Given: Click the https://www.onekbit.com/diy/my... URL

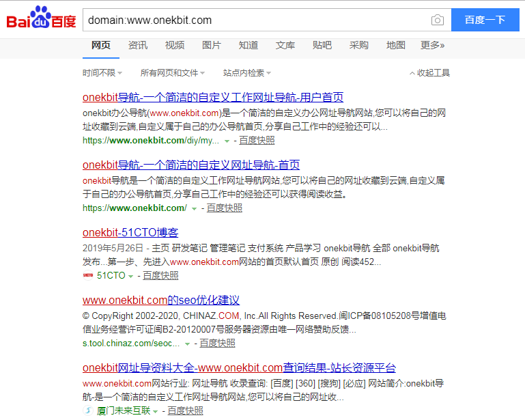Looking at the screenshot, I should click(151, 140).
